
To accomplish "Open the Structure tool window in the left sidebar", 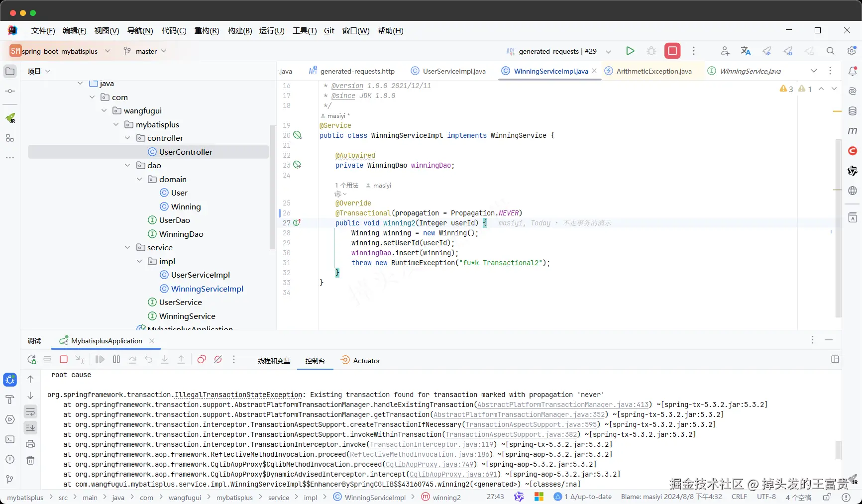I will tap(10, 138).
